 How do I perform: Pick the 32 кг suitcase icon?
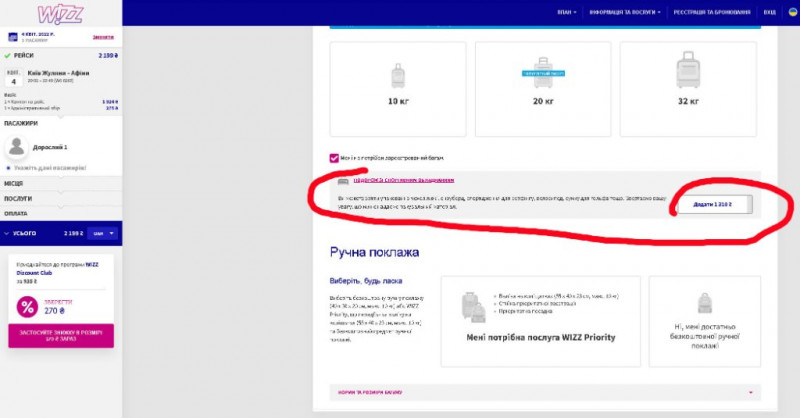(x=689, y=72)
